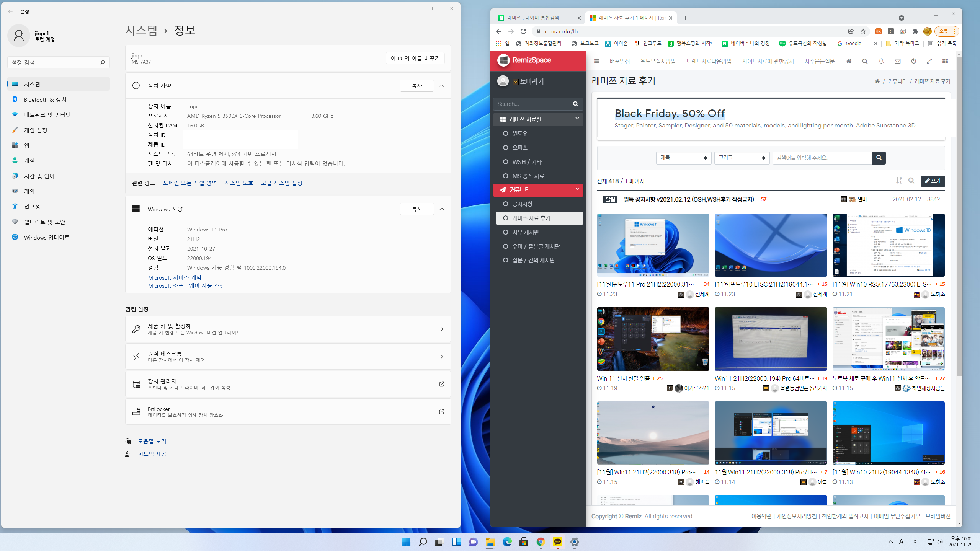The image size is (980, 551).
Task: Open 도움말 보기 link
Action: pos(152,441)
